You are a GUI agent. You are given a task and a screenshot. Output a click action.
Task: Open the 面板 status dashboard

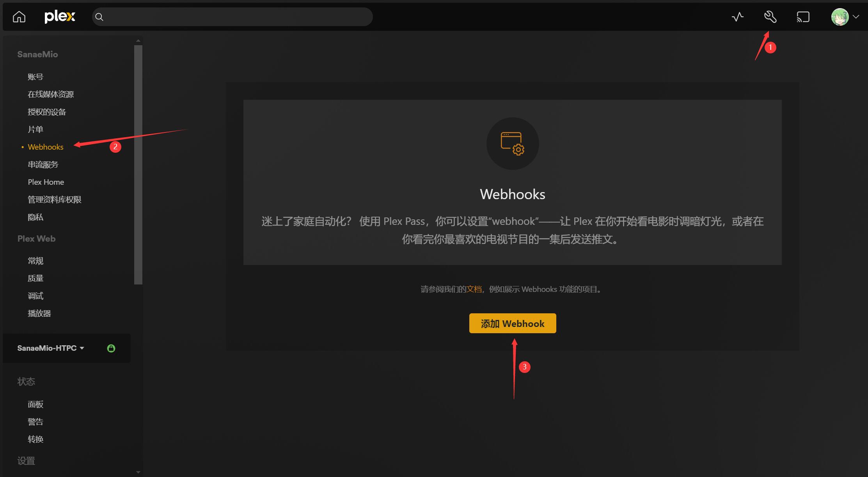(36, 404)
